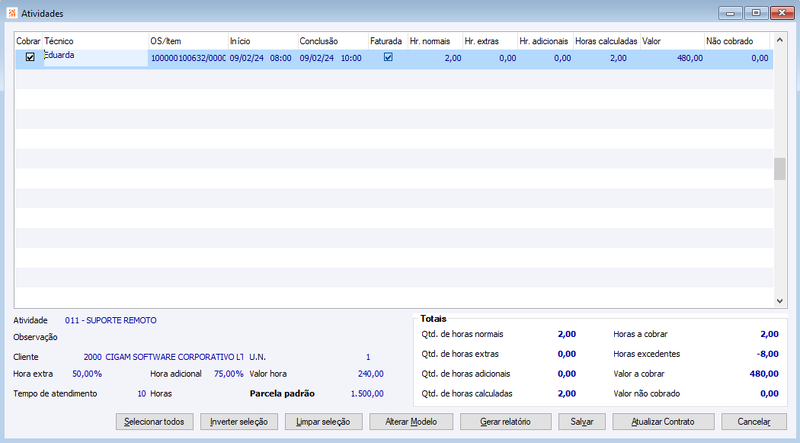Generate report with Gerar relatório
The width and height of the screenshot is (800, 443).
click(506, 422)
